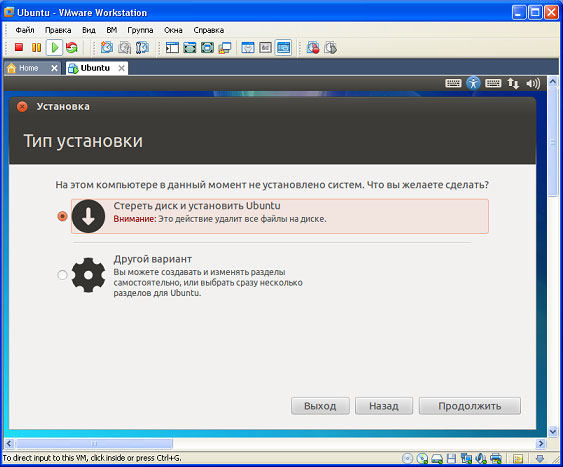The width and height of the screenshot is (563, 467).
Task: Open the Окна menu
Action: click(x=173, y=30)
